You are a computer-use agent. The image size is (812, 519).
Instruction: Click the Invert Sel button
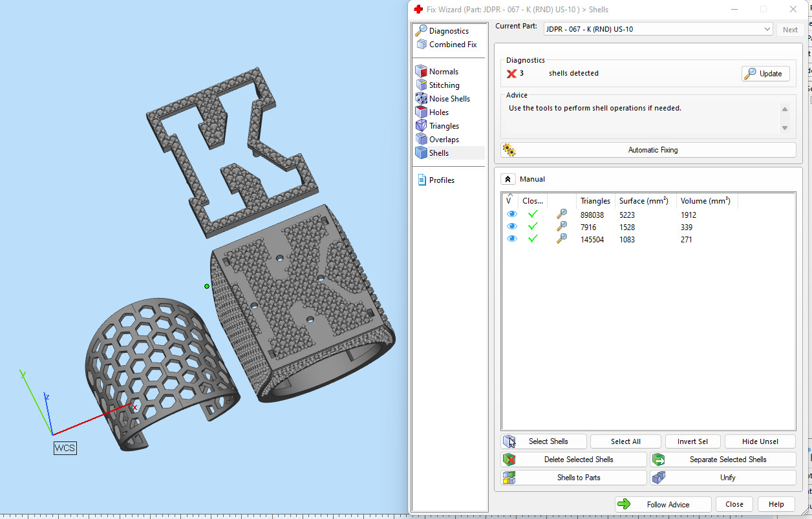[x=692, y=441]
